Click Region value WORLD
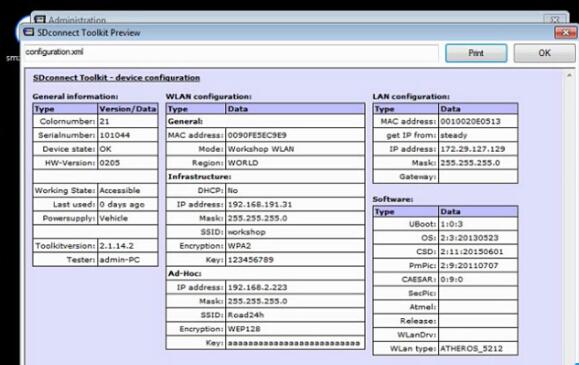Viewport: 579px width, 365px height. click(243, 163)
